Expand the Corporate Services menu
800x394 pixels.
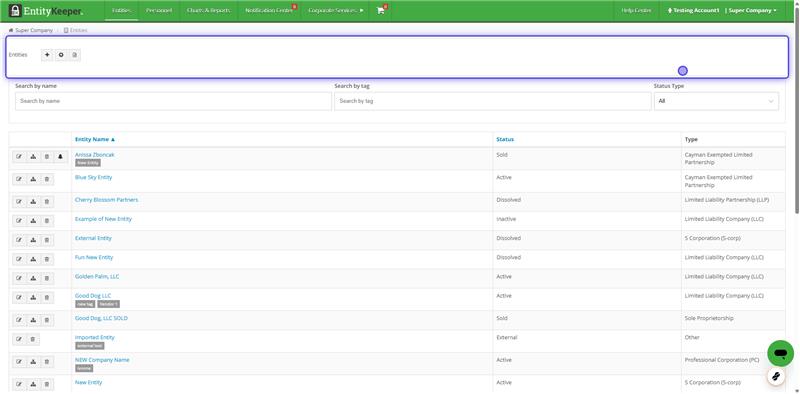point(336,11)
